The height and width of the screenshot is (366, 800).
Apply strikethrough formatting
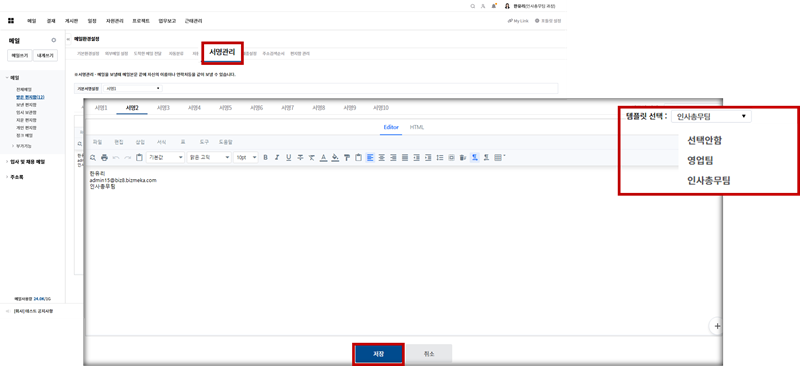[x=300, y=158]
